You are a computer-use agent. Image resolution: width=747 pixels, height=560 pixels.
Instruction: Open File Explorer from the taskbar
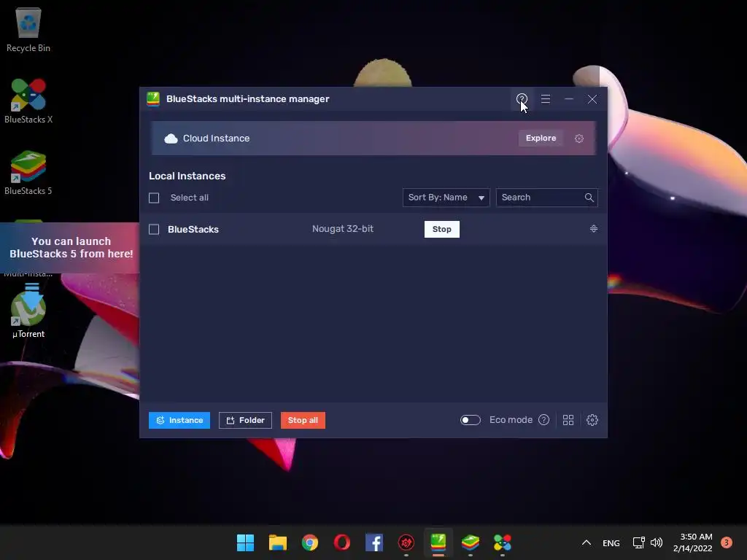[x=278, y=542]
